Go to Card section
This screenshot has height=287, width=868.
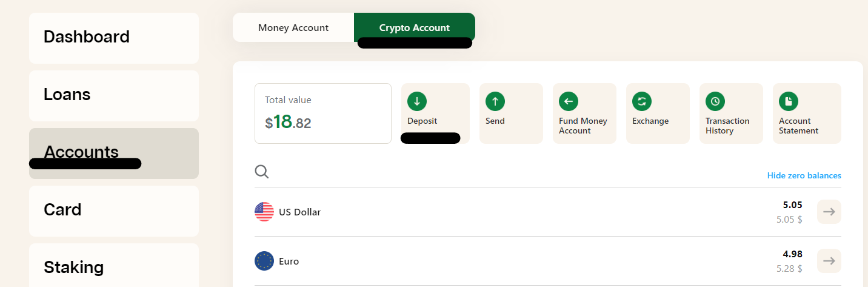point(114,211)
